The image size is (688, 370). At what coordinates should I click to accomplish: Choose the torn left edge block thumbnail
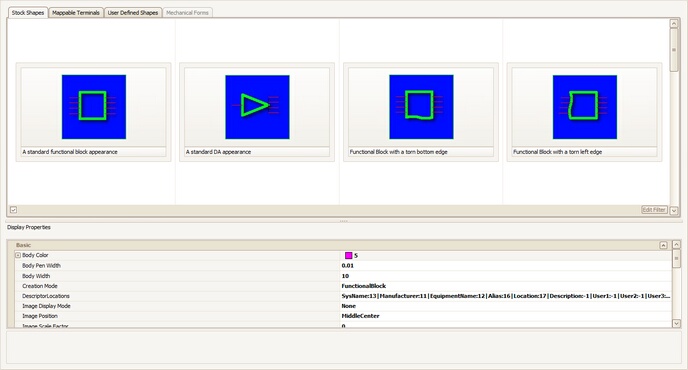(x=585, y=107)
